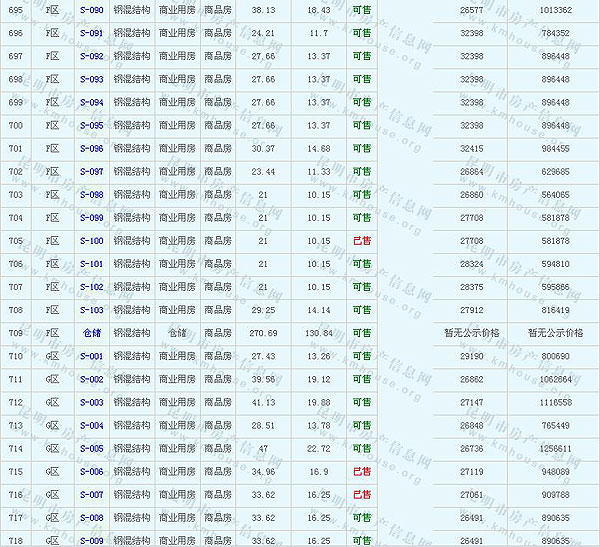Viewport: 600px width, 547px height.
Task: Open sold unit S-100 link
Action: (91, 241)
